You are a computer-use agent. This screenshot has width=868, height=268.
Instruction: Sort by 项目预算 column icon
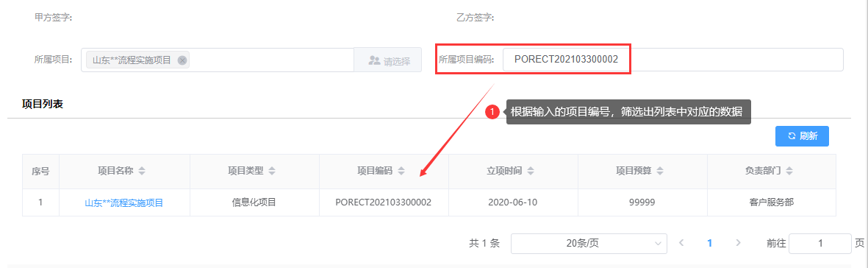(x=661, y=171)
